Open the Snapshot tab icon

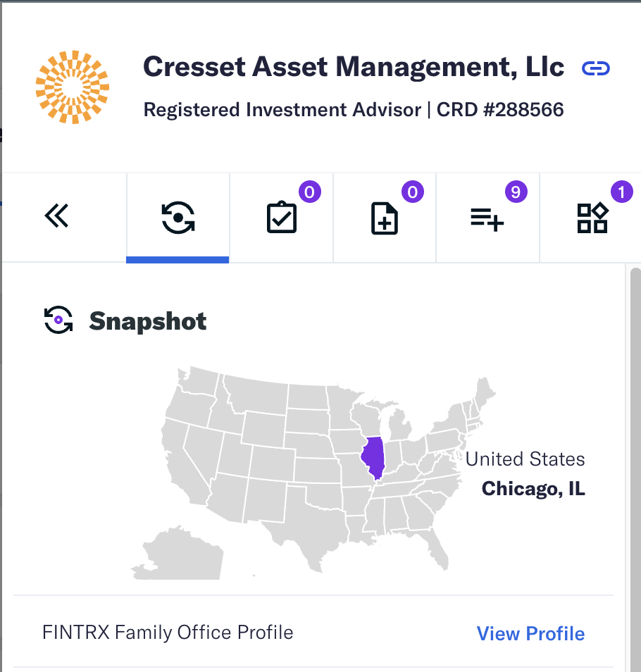click(x=178, y=218)
